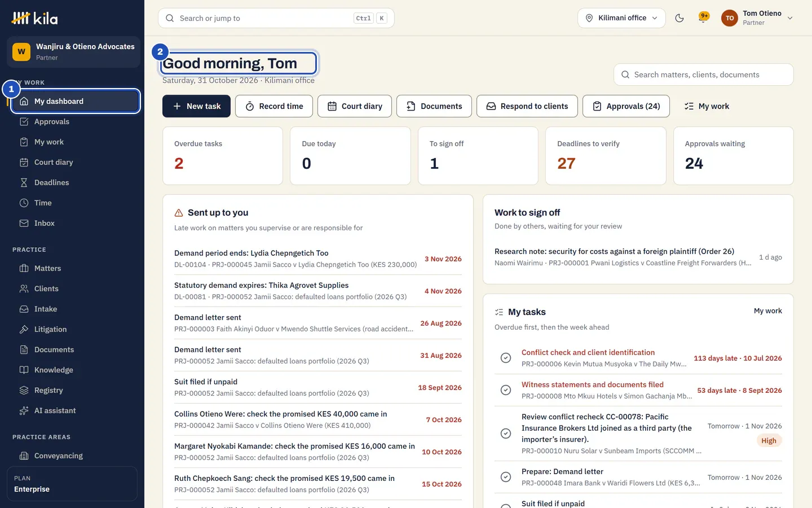Click the Registry stack icon in sidebar
Viewport: 812px width, 508px height.
coord(24,390)
